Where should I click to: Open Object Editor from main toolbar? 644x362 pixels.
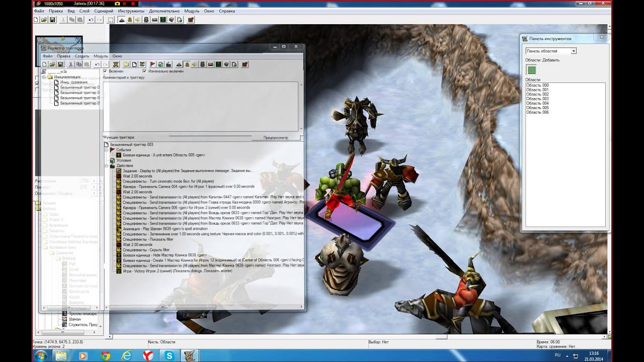coord(146,20)
